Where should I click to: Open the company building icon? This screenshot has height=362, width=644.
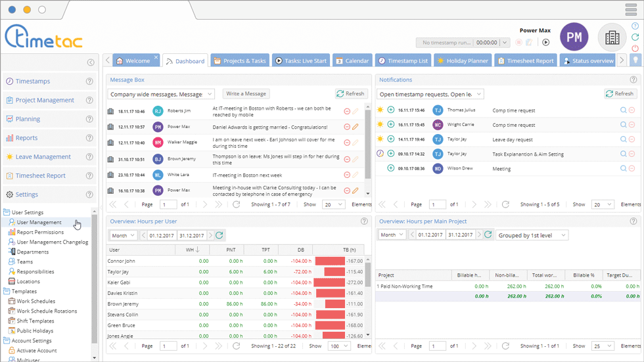(x=612, y=37)
